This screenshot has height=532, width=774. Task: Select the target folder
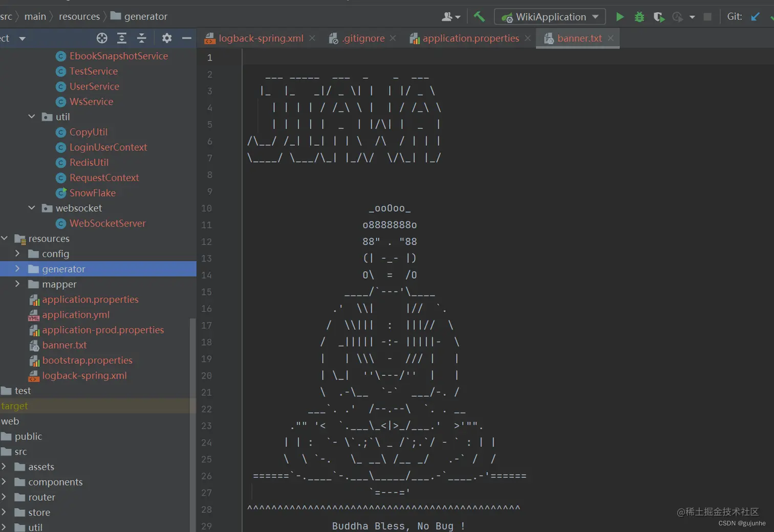(x=14, y=406)
